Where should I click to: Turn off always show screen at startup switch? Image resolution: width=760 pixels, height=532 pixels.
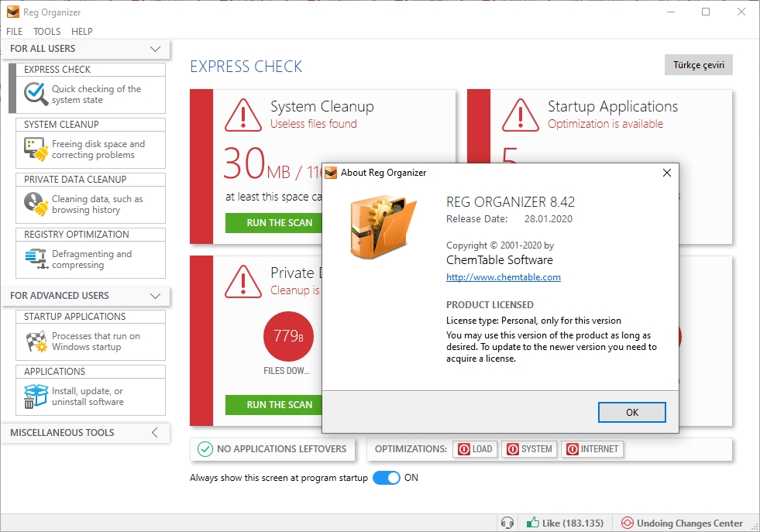pos(387,478)
